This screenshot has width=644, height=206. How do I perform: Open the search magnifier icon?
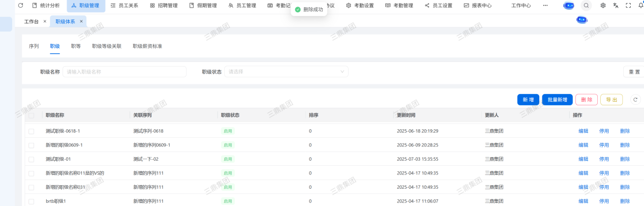[x=586, y=6]
